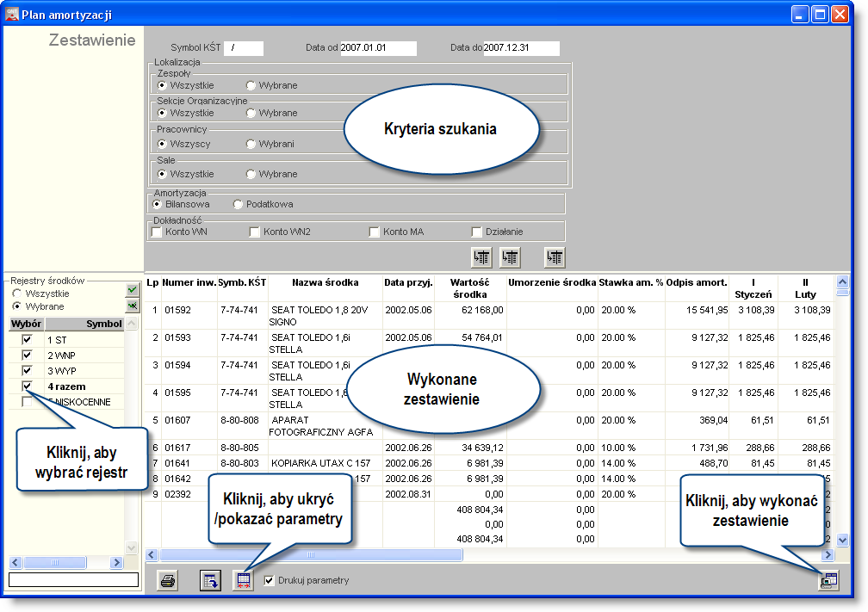This screenshot has width=868, height=612.
Task: Click the Numer inw. column header
Action: point(189,282)
